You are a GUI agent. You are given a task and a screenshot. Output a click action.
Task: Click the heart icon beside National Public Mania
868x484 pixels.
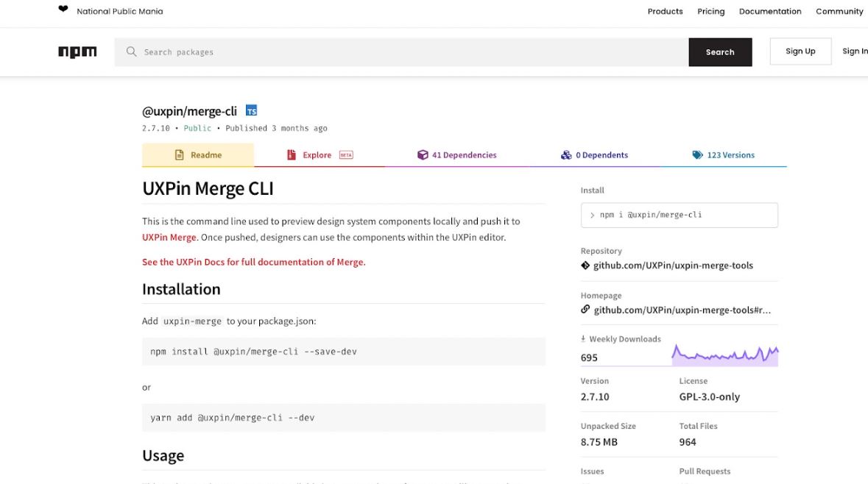(63, 9)
